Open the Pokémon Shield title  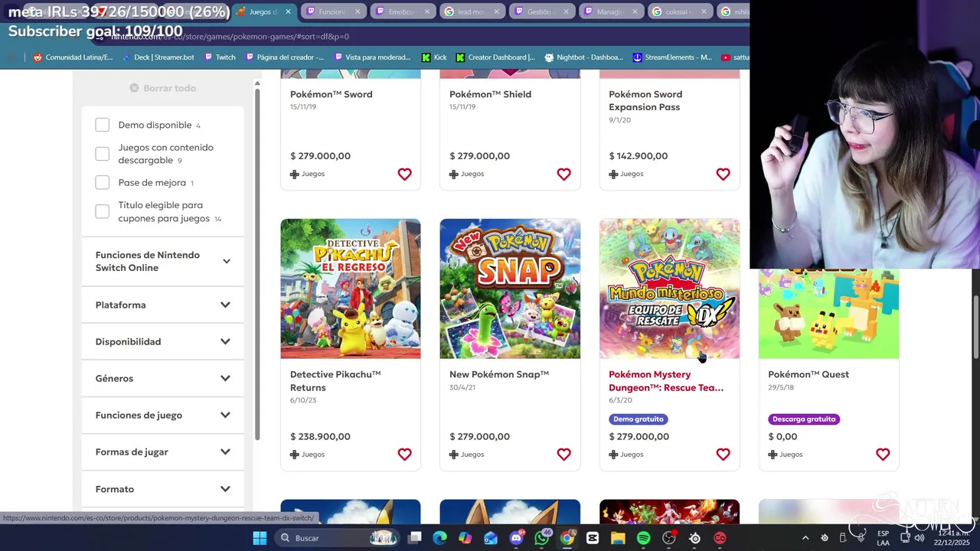point(490,94)
